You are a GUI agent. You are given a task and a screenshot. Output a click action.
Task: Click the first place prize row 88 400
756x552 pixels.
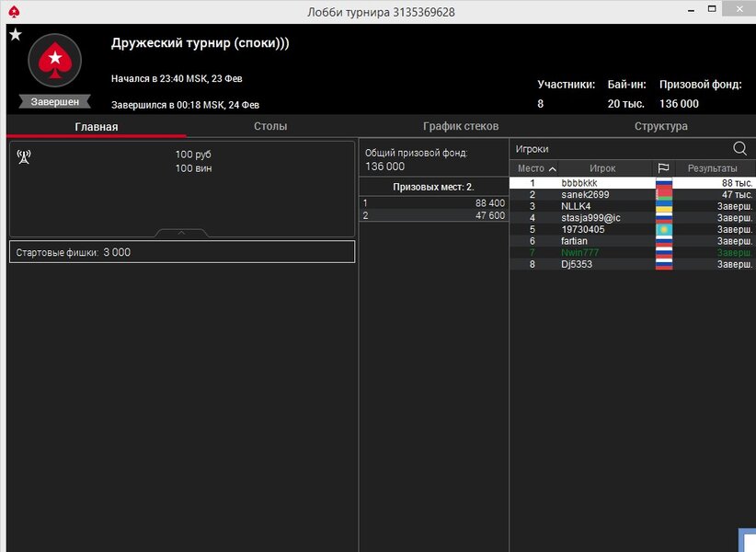click(433, 202)
